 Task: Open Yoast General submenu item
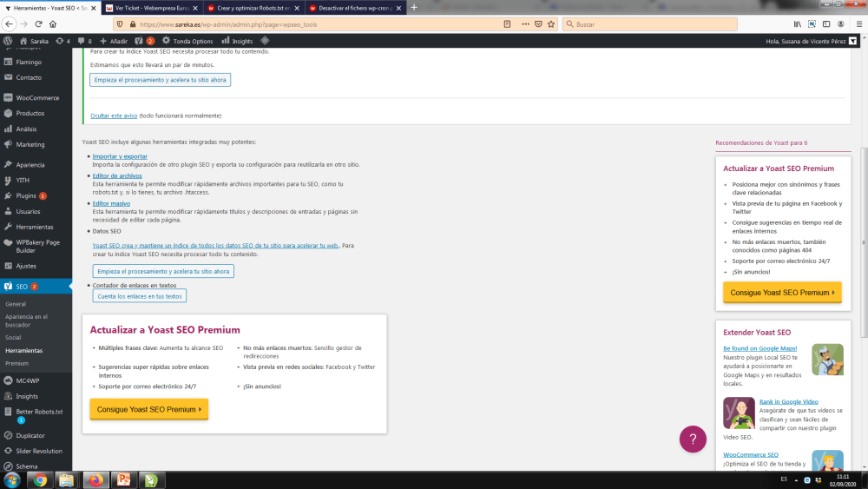(16, 304)
